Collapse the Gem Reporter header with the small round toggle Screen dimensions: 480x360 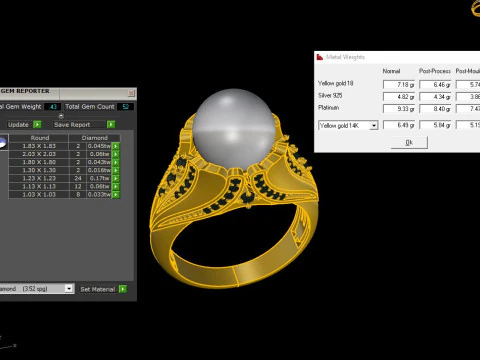pos(61,116)
